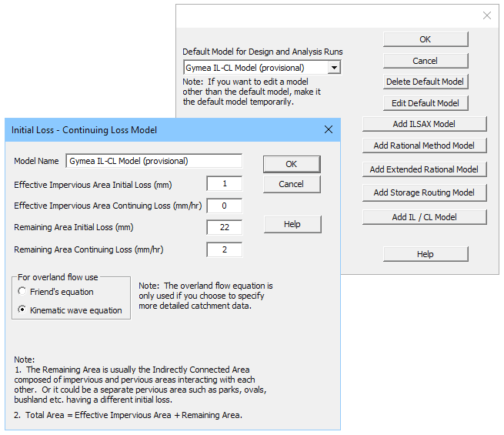Close the background model selection dialog
Screen dimensions: 504x435
point(486,15)
